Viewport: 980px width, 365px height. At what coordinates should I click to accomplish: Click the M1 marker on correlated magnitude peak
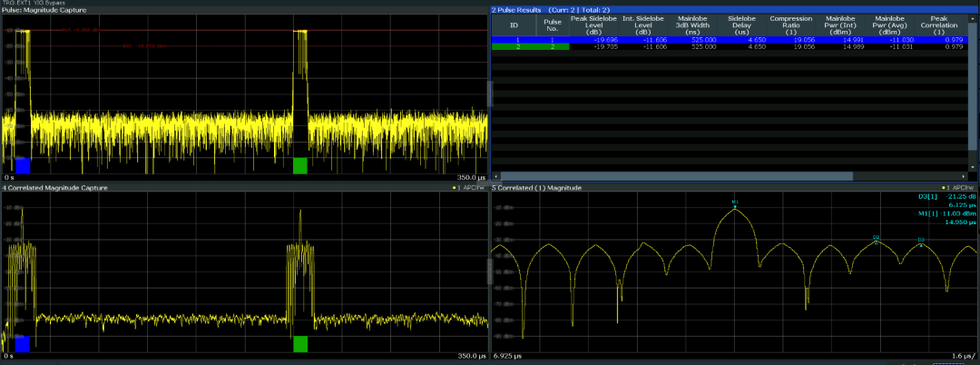click(735, 207)
